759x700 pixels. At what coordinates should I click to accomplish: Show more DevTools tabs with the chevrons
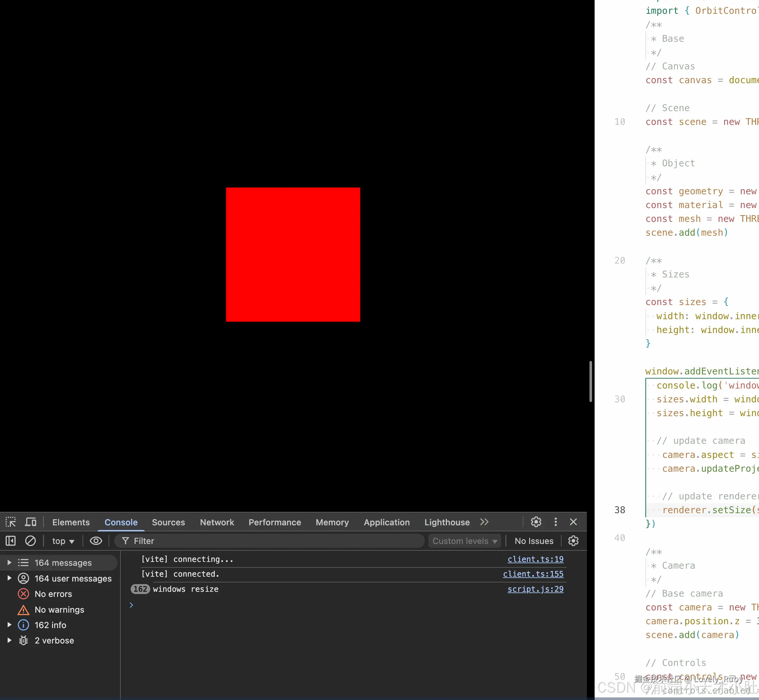tap(484, 522)
